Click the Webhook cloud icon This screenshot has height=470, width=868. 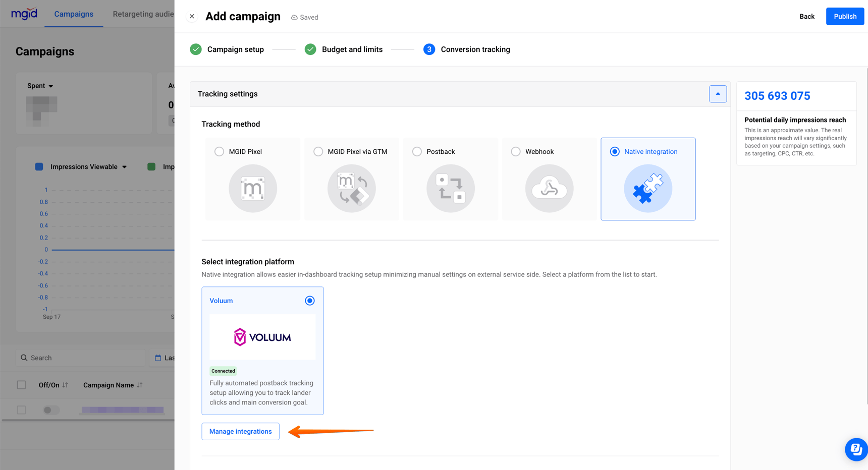point(549,188)
